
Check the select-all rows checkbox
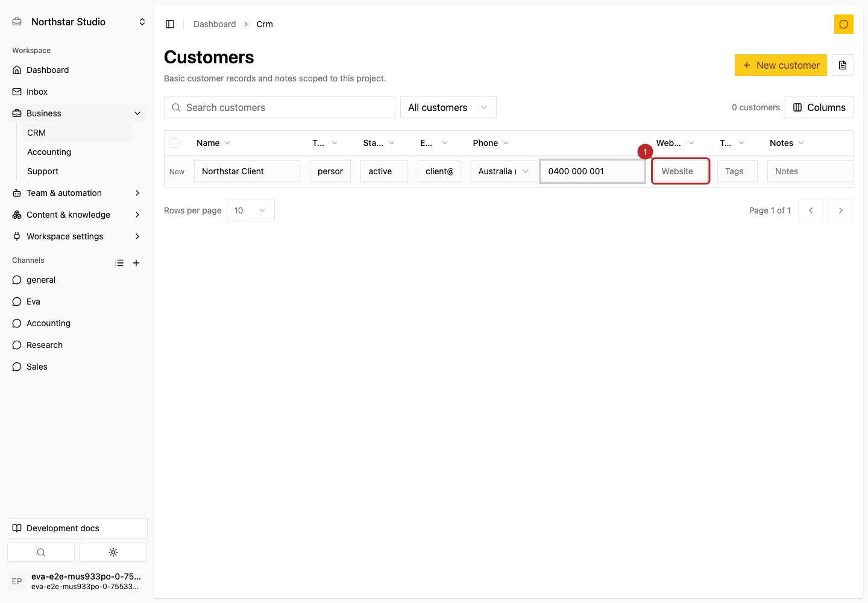tap(174, 143)
